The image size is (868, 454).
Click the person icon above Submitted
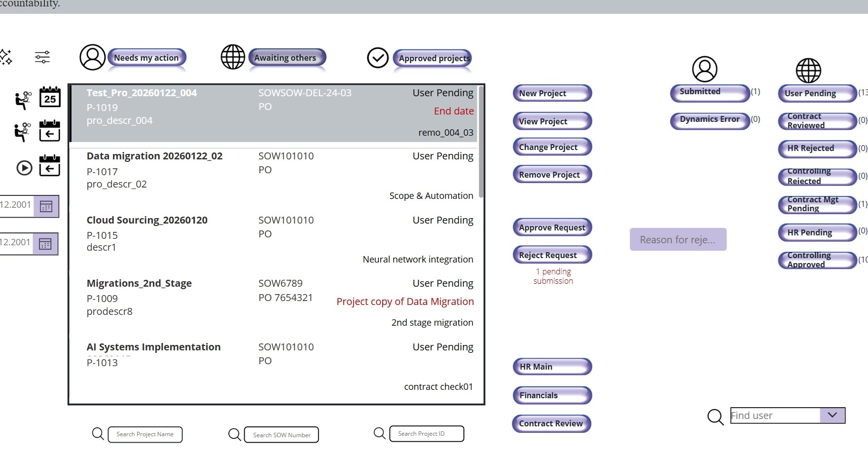705,69
